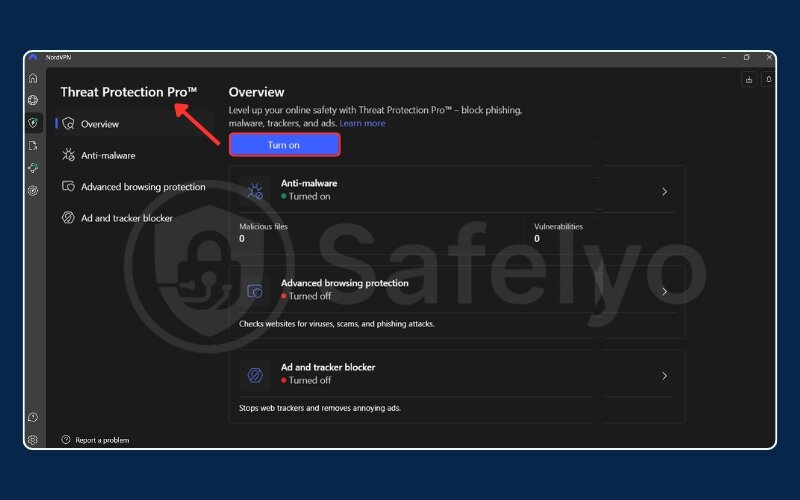Open the notifications bell icon
This screenshot has height=500, width=800.
tap(768, 79)
